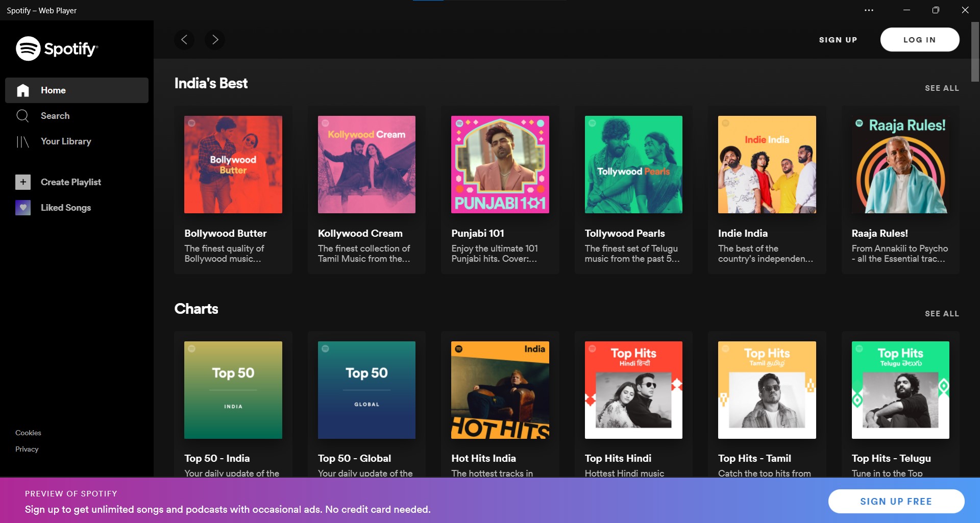Screen dimensions: 980x523
Task: Open the Top Hits Telugu cover
Action: pyautogui.click(x=900, y=390)
